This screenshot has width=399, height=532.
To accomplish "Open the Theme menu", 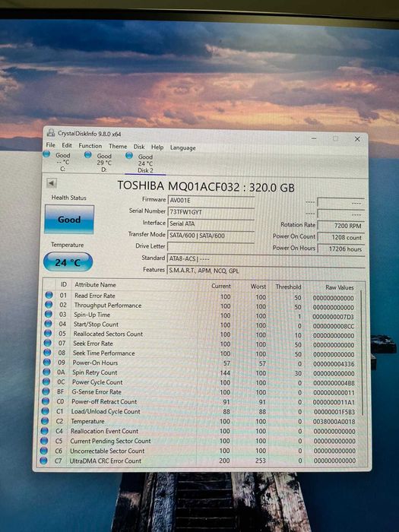I will point(118,146).
